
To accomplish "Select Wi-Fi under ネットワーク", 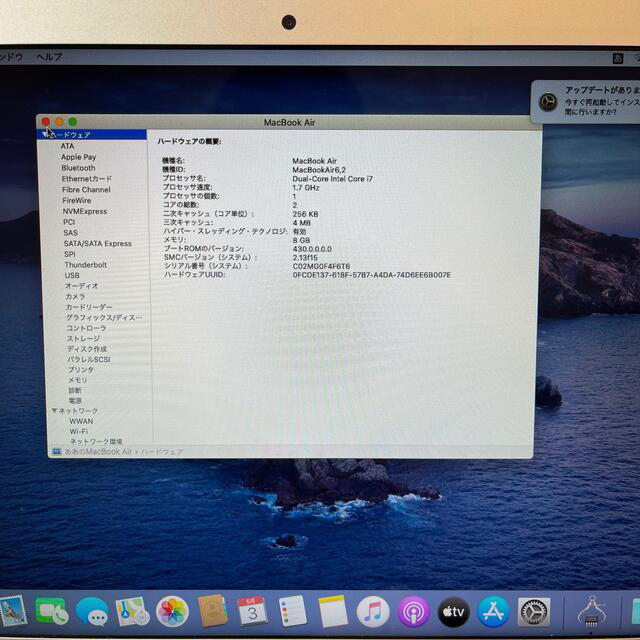I will point(79,431).
